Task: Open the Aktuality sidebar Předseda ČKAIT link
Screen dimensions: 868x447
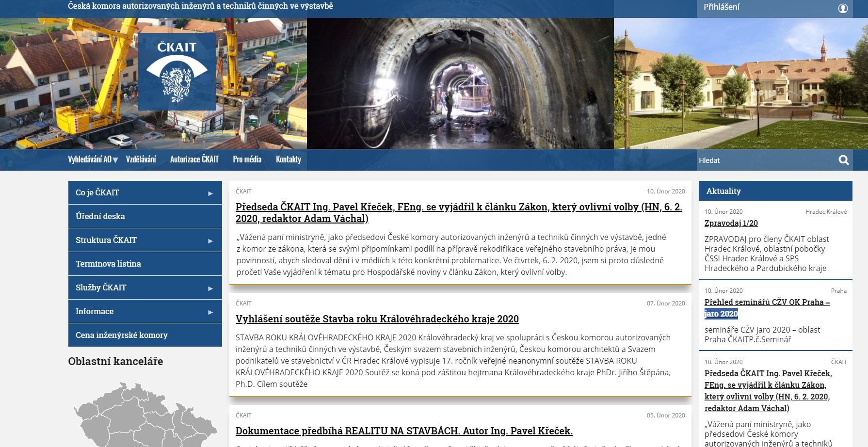Action: 768,391
